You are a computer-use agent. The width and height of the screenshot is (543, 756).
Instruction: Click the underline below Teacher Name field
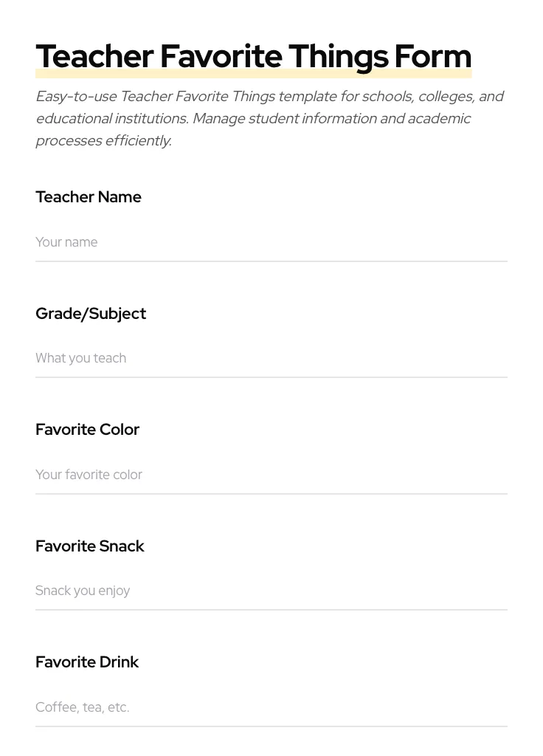[x=271, y=261]
